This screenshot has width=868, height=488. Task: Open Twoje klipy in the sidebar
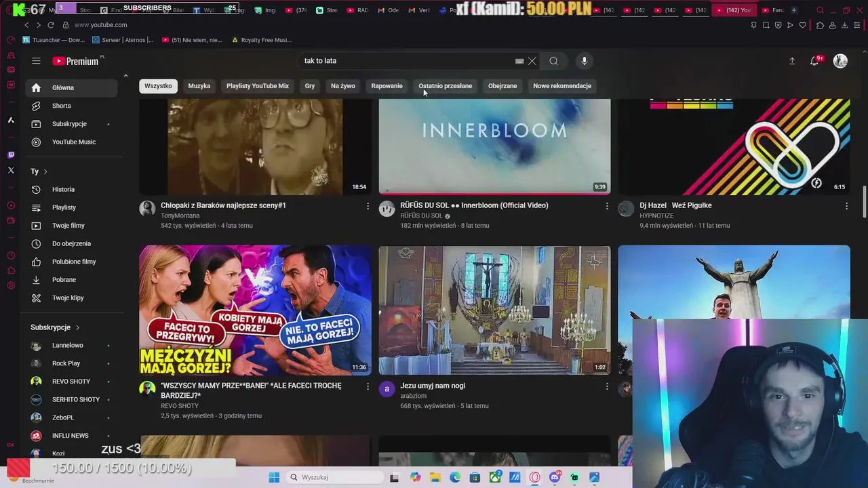[73, 298]
